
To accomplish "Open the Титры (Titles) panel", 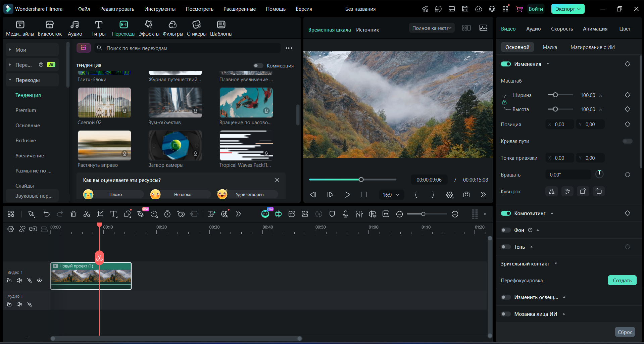I will [98, 28].
